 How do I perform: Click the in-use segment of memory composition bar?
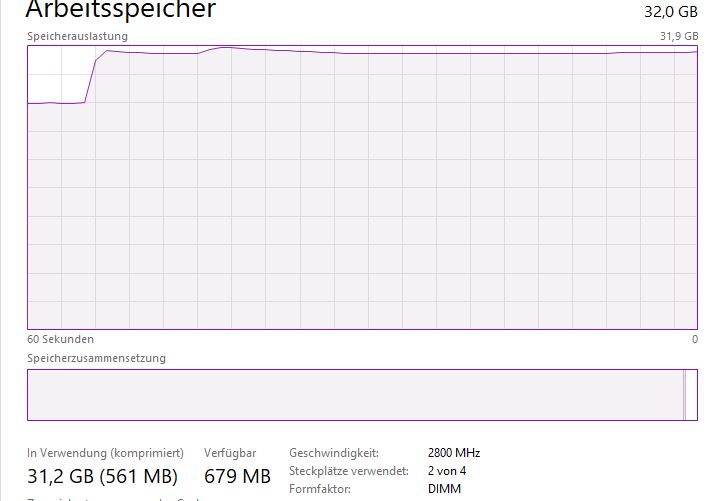(355, 395)
